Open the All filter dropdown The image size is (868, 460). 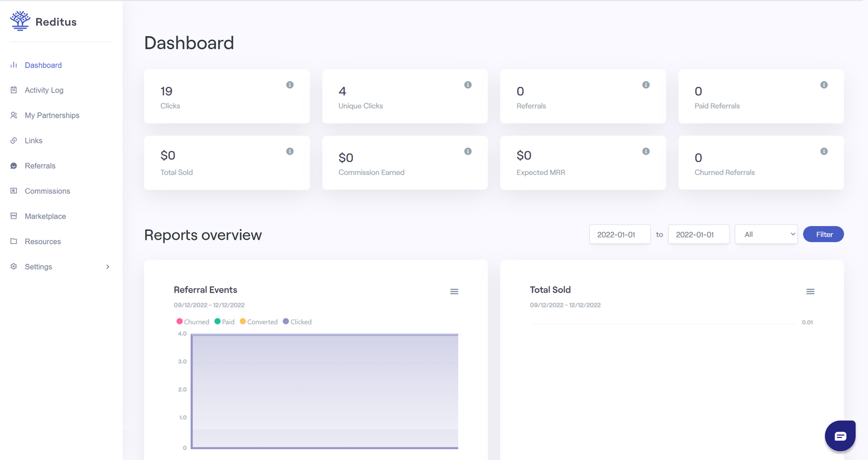tap(766, 234)
